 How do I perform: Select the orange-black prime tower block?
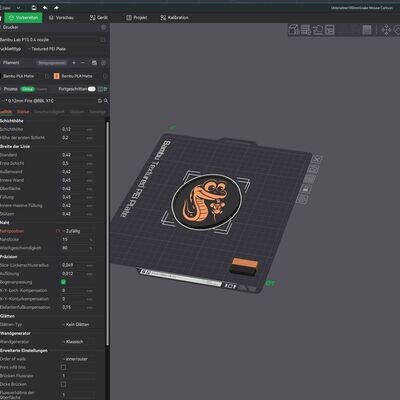click(245, 266)
